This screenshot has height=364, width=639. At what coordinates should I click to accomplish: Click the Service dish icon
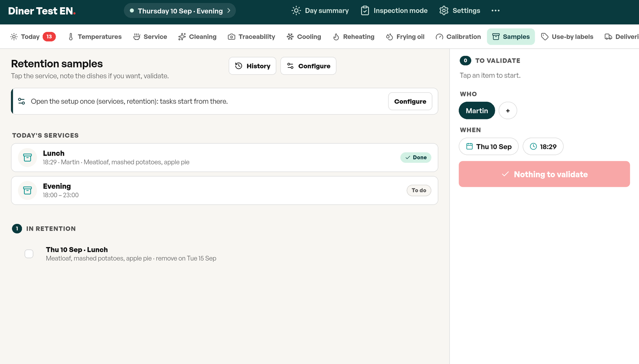coord(137,37)
